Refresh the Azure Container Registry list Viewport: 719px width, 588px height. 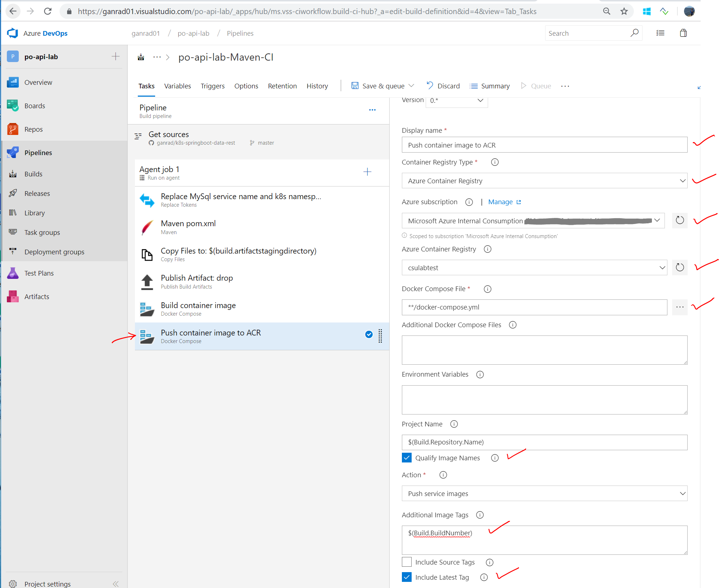click(x=680, y=268)
